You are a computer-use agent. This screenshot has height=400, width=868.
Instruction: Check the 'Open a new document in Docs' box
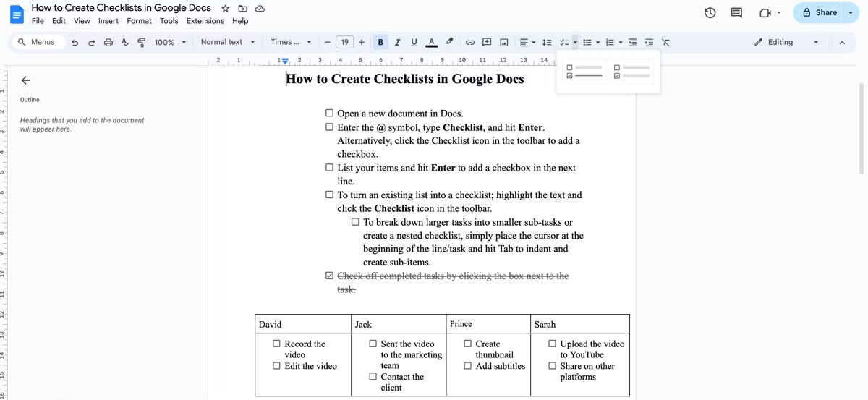tap(330, 114)
